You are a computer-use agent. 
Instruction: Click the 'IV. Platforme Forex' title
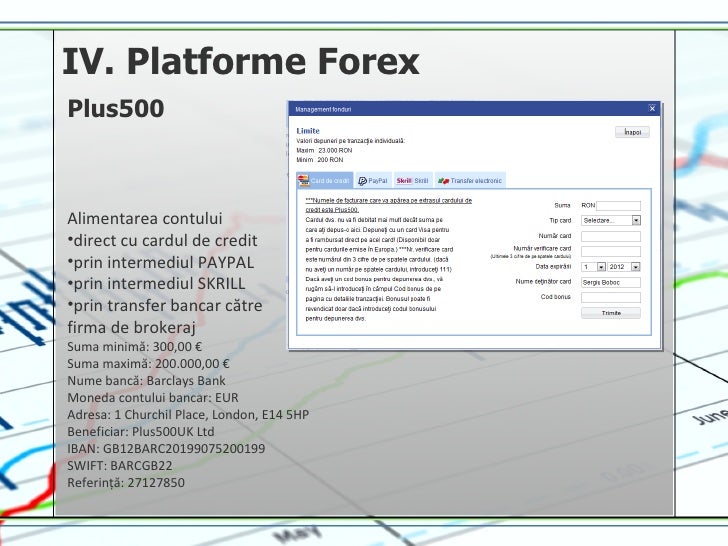[x=241, y=61]
